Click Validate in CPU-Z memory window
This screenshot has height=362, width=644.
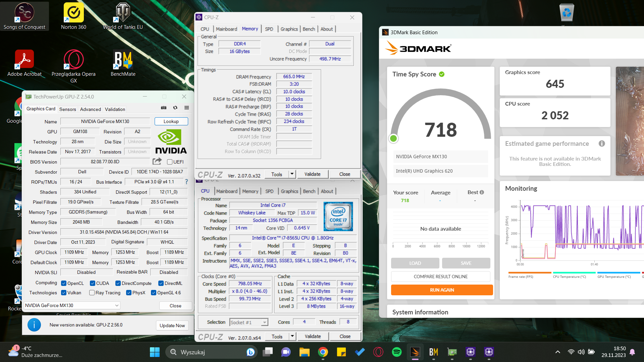tap(312, 174)
